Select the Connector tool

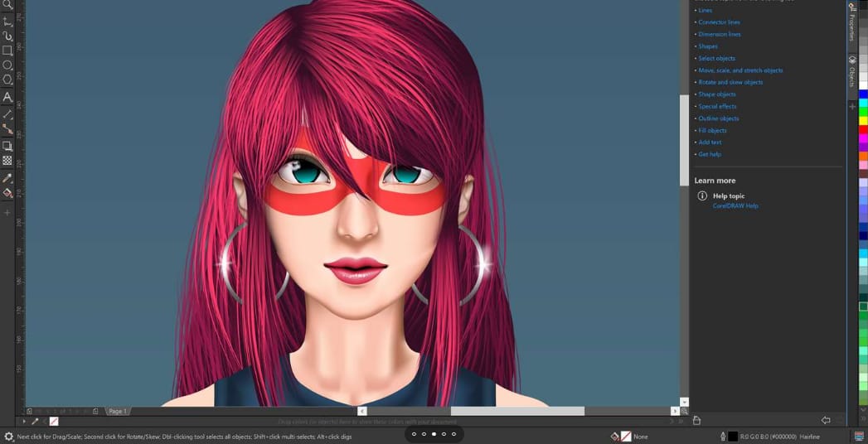pyautogui.click(x=7, y=129)
